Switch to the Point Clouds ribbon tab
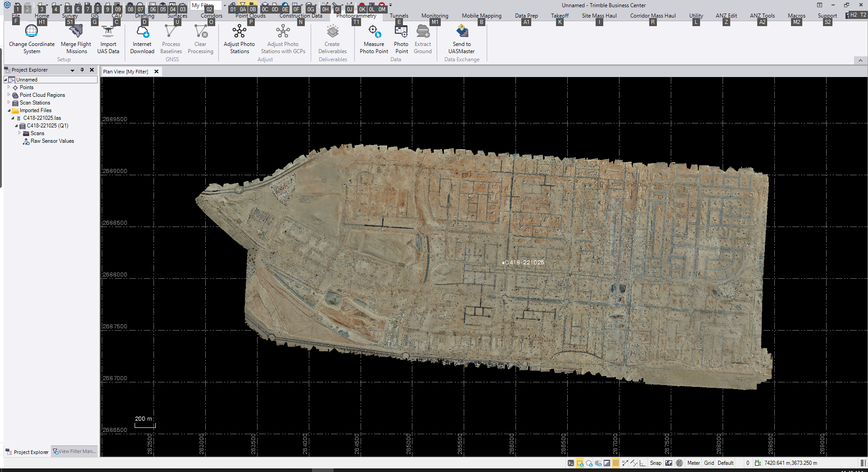 click(x=250, y=16)
